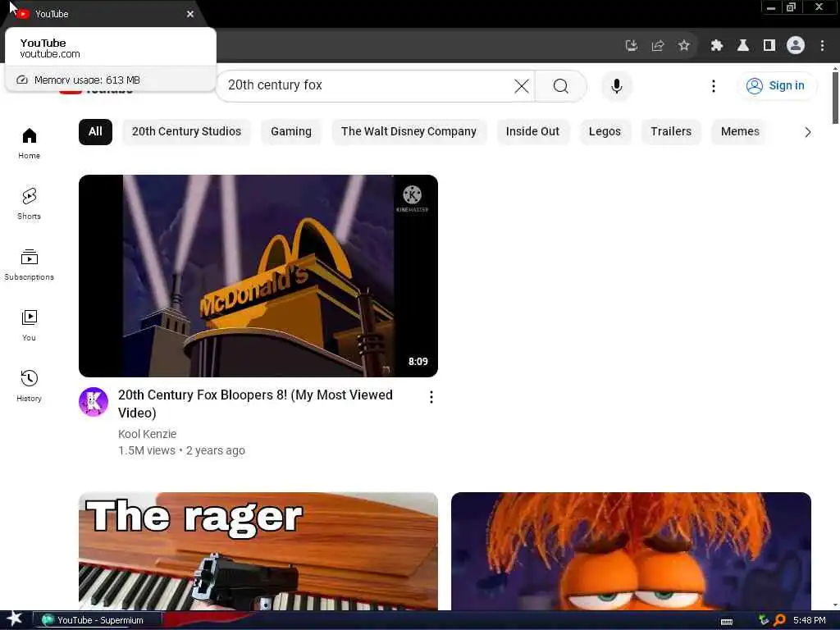
Task: Select the Trailers filter chip
Action: (x=671, y=132)
